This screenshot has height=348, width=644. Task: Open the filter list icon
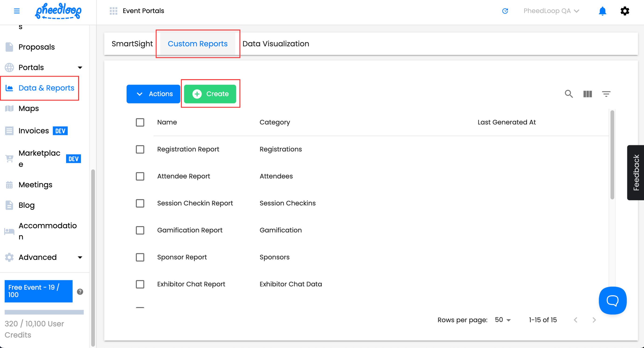606,94
